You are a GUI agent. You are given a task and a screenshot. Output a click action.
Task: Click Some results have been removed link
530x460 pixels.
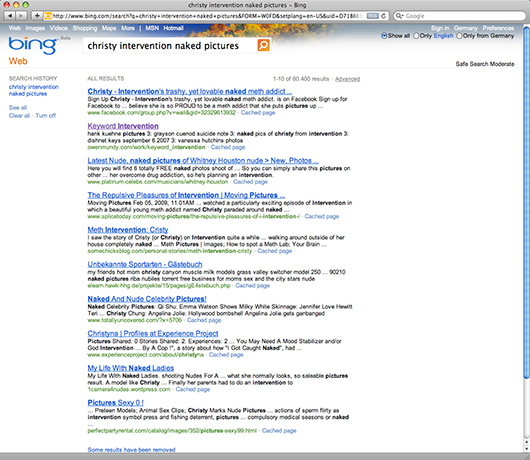(x=131, y=450)
